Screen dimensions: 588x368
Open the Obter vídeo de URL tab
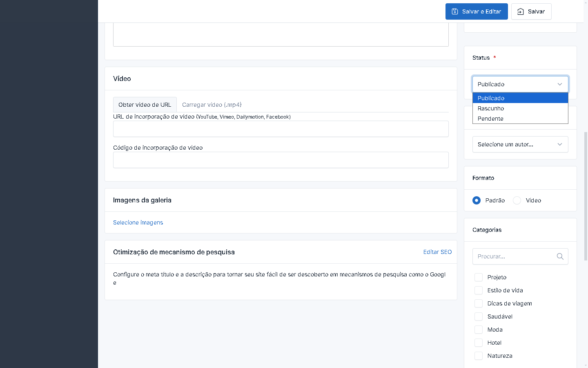[x=145, y=105]
